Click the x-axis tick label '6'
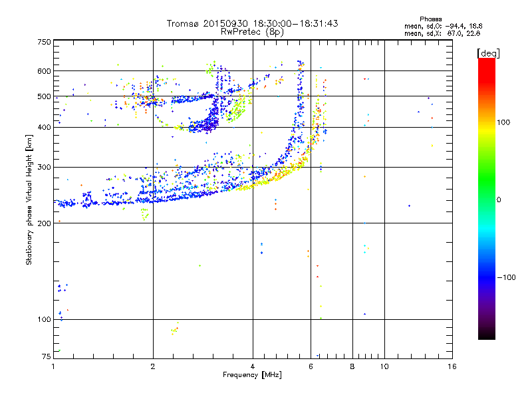The width and height of the screenshot is (532, 399). [311, 366]
